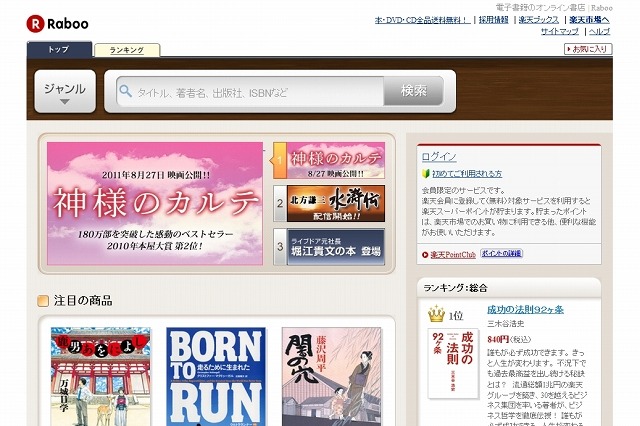Click the 三木谷浩史 author text

coord(506,324)
